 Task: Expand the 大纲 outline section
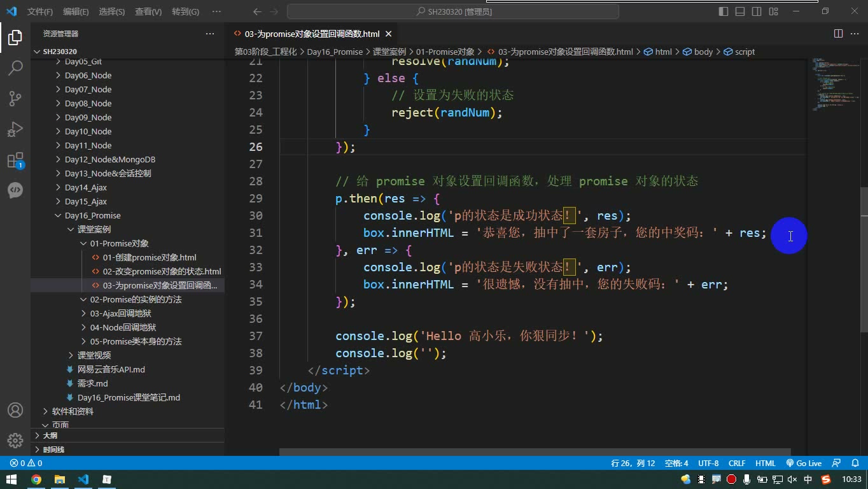(x=127, y=436)
